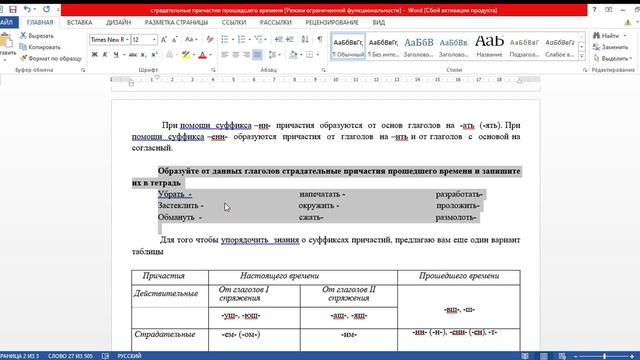Switch to ВИД tab
The image size is (640, 360).
coord(379,22)
